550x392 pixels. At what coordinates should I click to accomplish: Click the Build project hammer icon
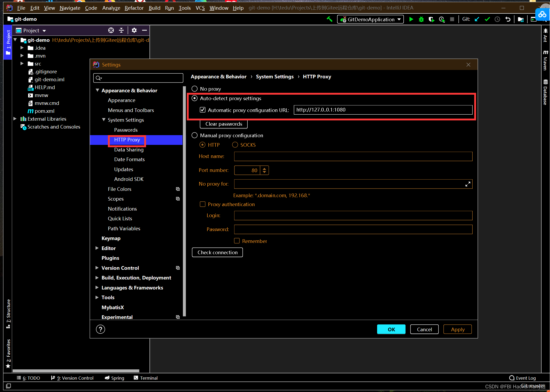click(329, 19)
